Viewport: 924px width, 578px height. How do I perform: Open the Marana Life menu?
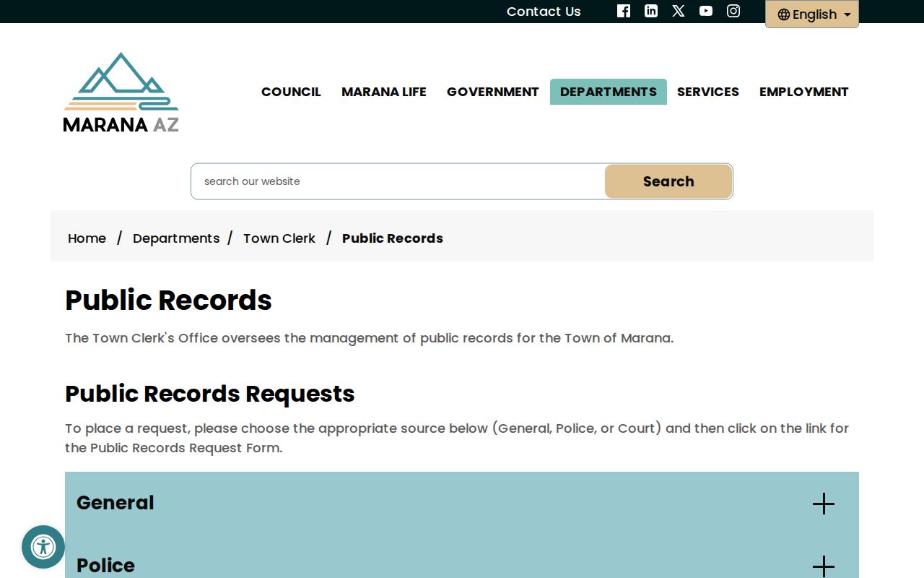tap(384, 92)
